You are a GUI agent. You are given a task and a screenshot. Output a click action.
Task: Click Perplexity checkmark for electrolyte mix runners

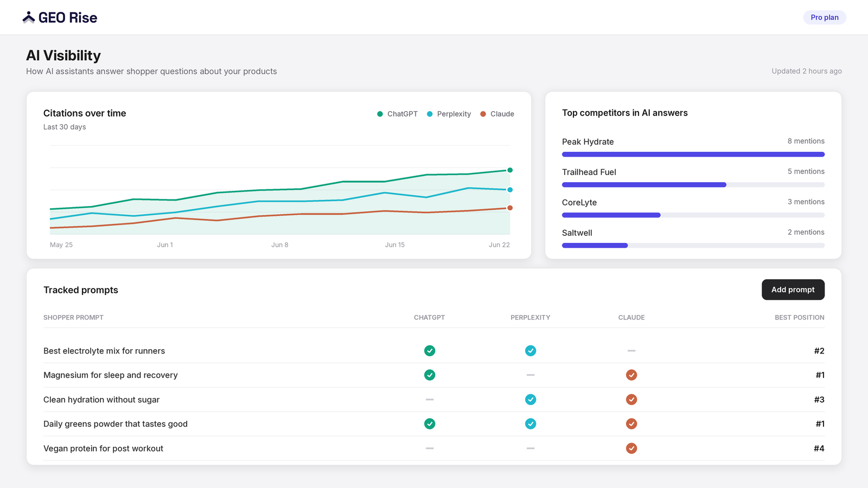point(531,351)
